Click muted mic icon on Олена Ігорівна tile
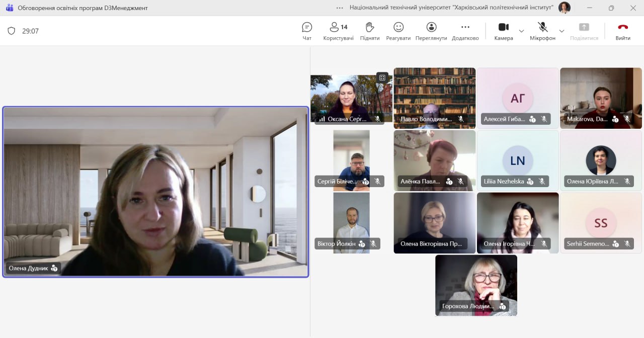Screen dimensions: 644x338 pos(544,244)
